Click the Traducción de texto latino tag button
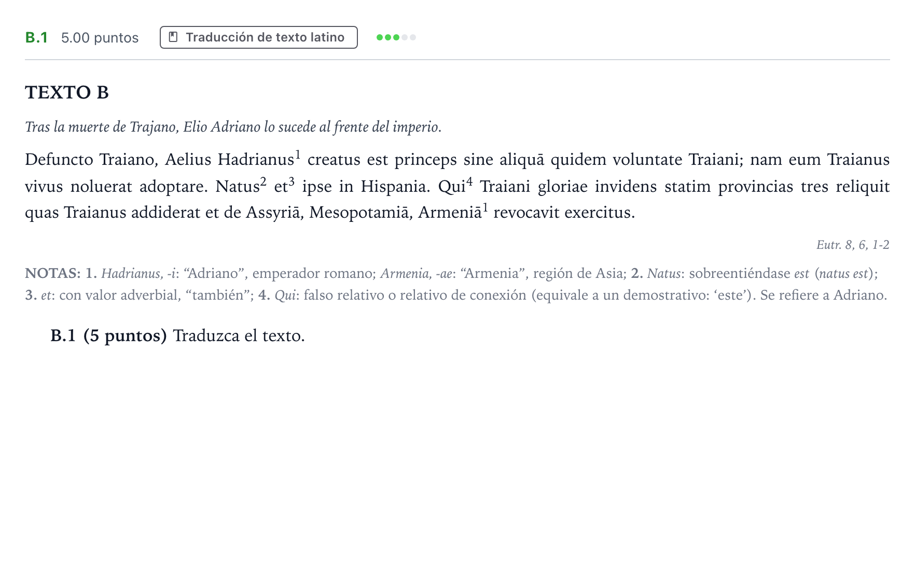 [258, 37]
